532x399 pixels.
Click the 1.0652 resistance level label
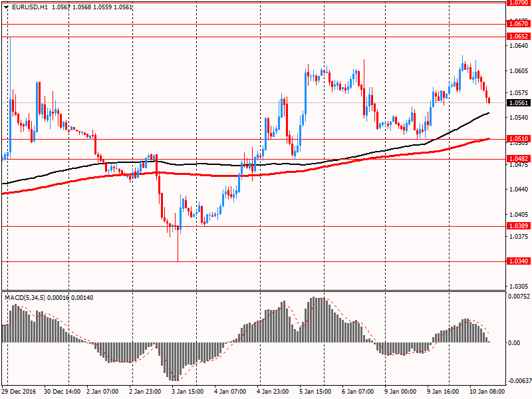(x=519, y=37)
